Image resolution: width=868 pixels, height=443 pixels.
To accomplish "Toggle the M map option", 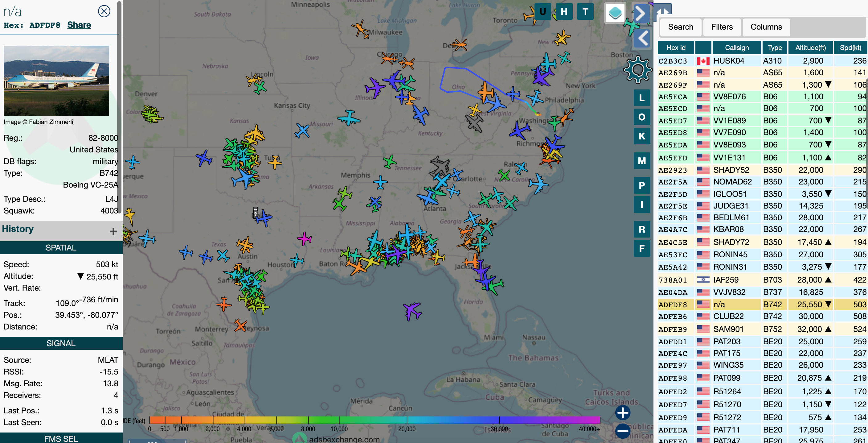I will pyautogui.click(x=642, y=161).
